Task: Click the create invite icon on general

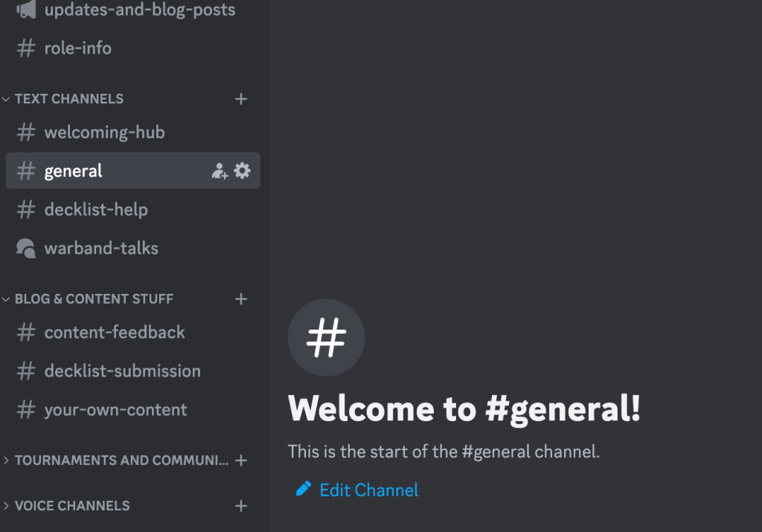Action: 220,171
